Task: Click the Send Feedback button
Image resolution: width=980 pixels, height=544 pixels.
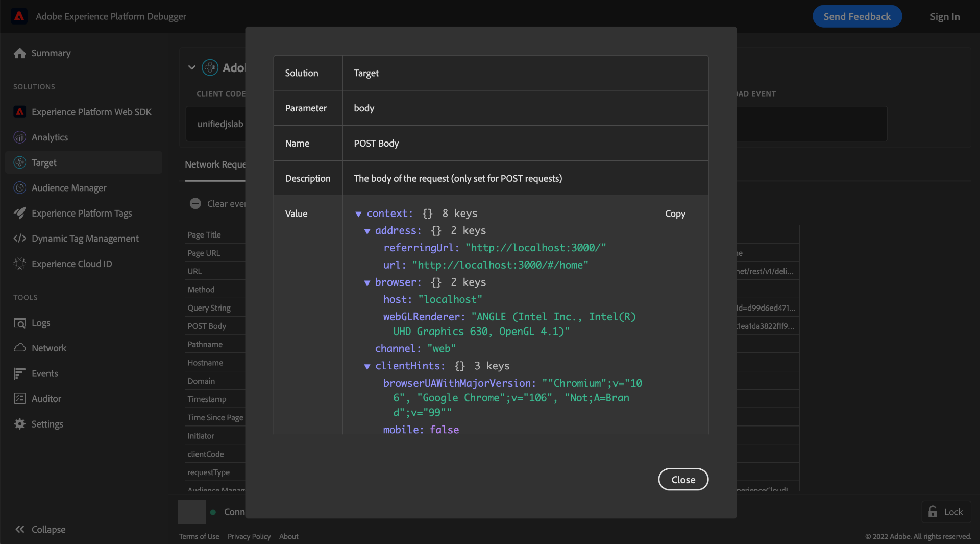Action: point(857,16)
